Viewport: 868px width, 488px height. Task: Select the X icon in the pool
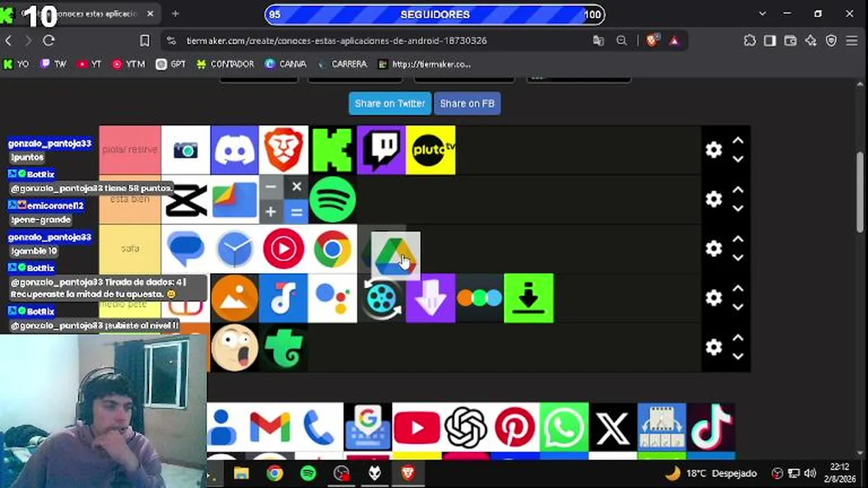[x=612, y=427]
